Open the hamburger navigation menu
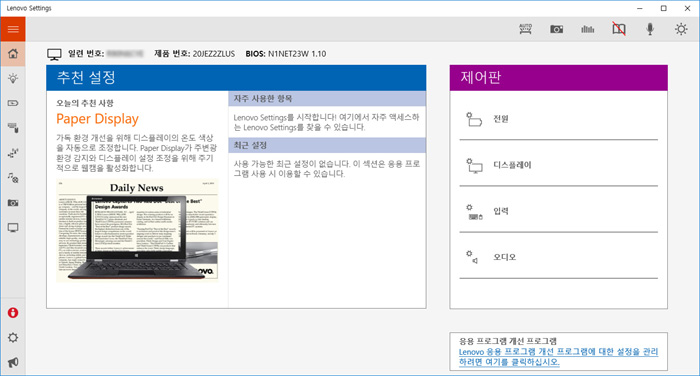Screen dimensions: 700x376 tap(13, 29)
